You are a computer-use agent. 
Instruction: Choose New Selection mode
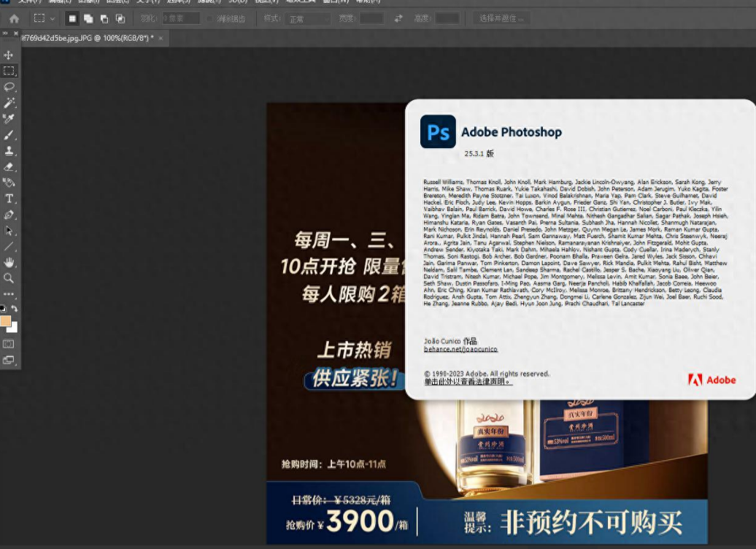[x=72, y=19]
